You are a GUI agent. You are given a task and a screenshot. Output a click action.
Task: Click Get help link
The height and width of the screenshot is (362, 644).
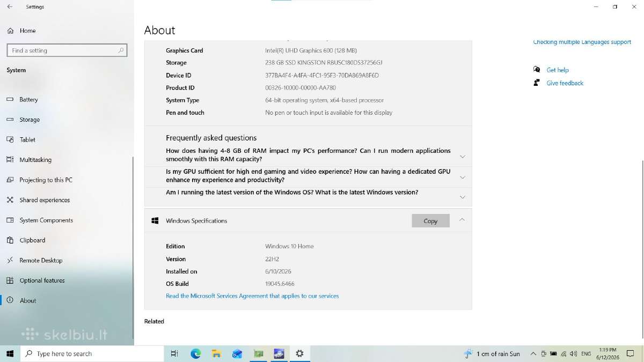[x=558, y=70]
